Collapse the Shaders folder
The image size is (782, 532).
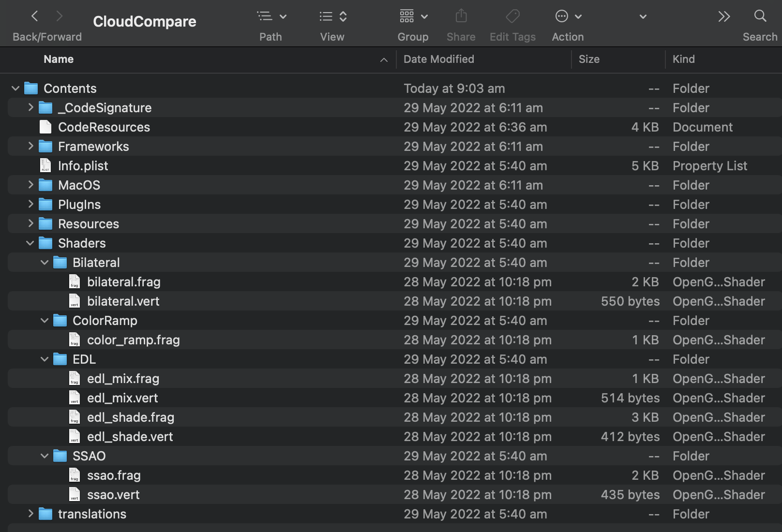coord(30,243)
